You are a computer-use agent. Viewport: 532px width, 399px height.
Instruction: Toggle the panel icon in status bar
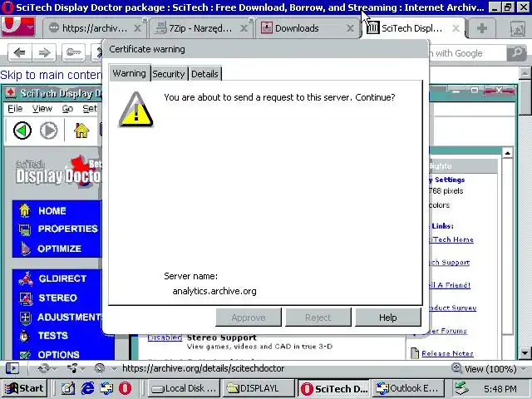(12, 368)
